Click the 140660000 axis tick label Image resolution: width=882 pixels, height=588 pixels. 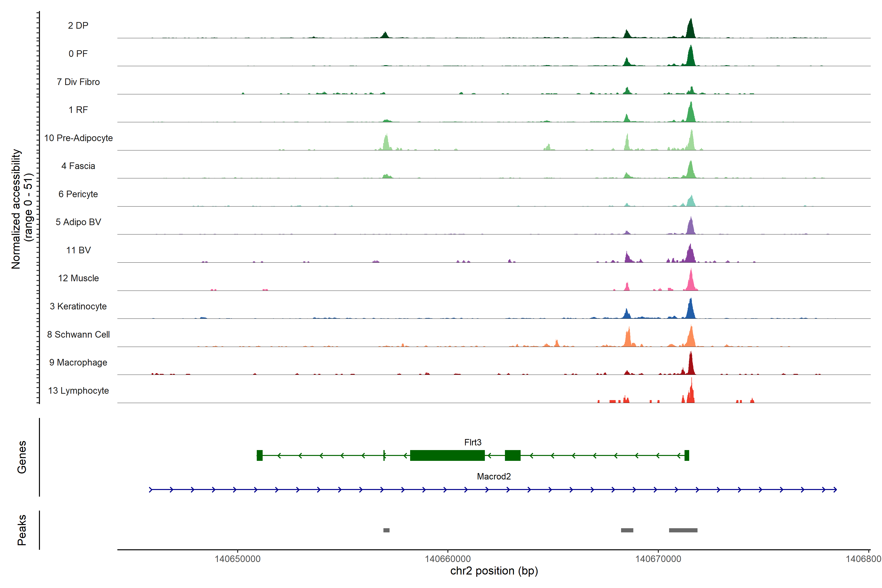pyautogui.click(x=448, y=559)
